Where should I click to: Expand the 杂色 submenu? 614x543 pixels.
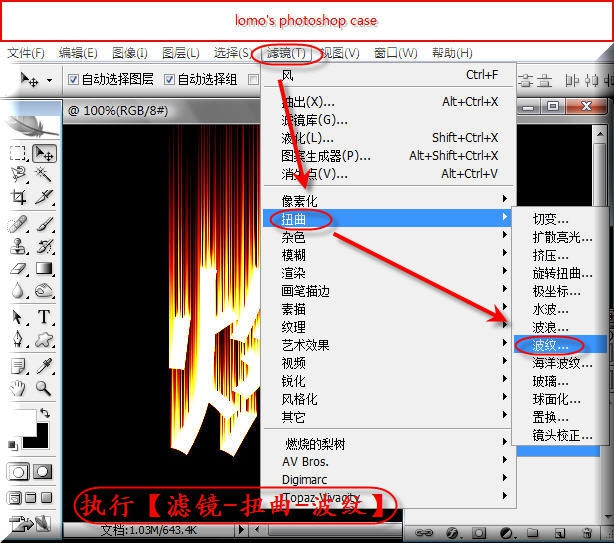click(x=387, y=236)
